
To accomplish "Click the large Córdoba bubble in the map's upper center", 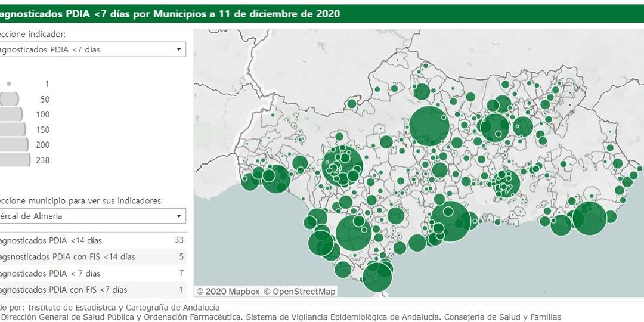I will tap(429, 126).
